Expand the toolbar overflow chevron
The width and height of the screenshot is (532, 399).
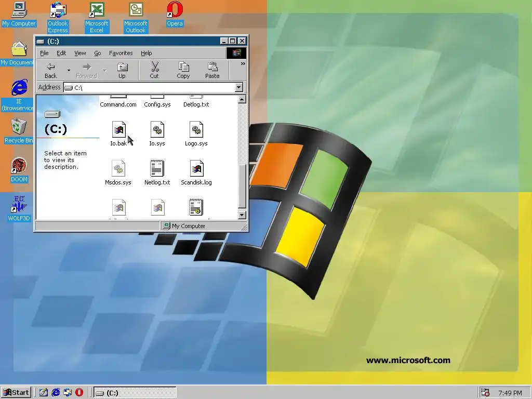[243, 64]
